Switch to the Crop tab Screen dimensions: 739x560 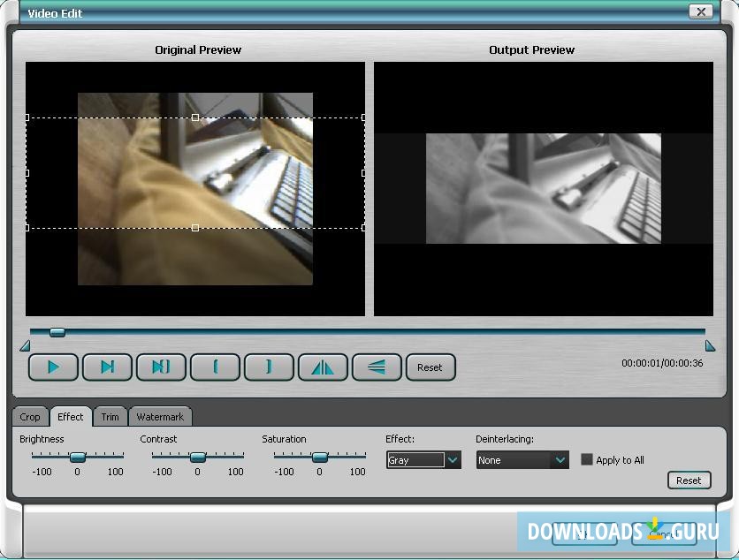(x=30, y=416)
